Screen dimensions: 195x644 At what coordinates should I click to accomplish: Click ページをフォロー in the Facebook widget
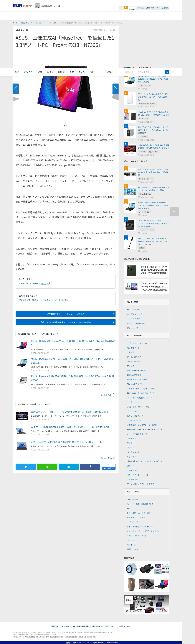[135, 611]
